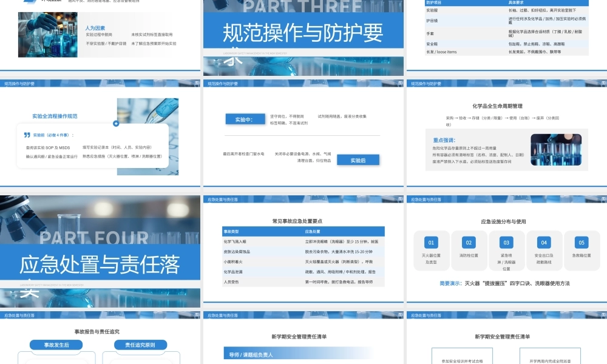Click the 事故发生后 rounded button
The width and height of the screenshot is (607, 364).
(56, 345)
